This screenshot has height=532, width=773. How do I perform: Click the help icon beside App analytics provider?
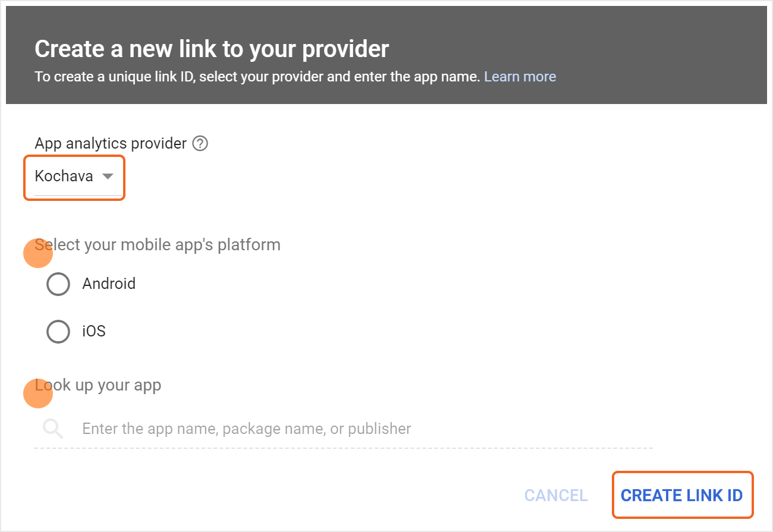pyautogui.click(x=200, y=143)
